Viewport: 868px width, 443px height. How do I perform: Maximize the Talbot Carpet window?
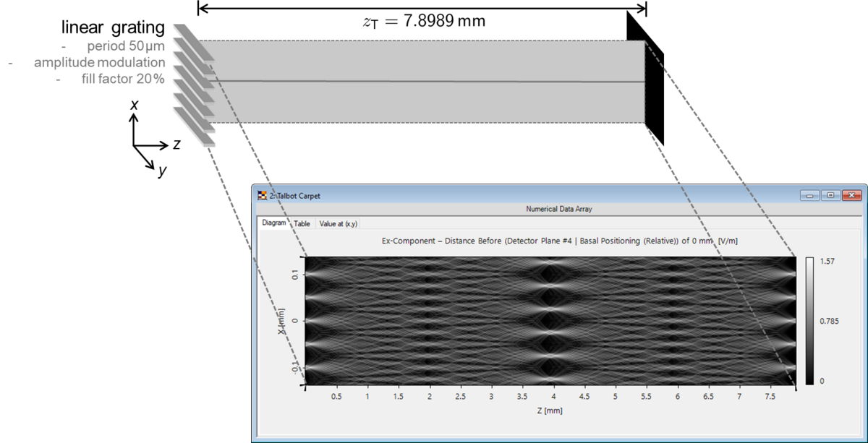830,195
